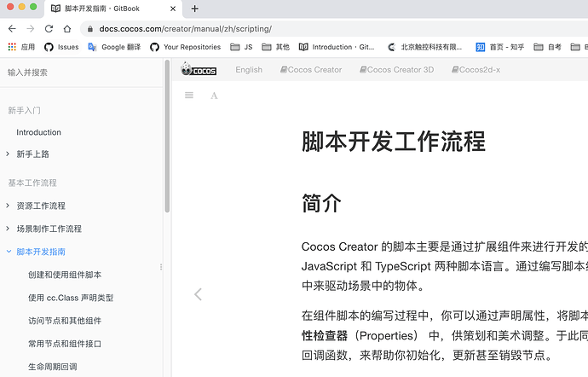The image size is (588, 377).
Task: Open font settings with the A icon
Action: pos(214,96)
